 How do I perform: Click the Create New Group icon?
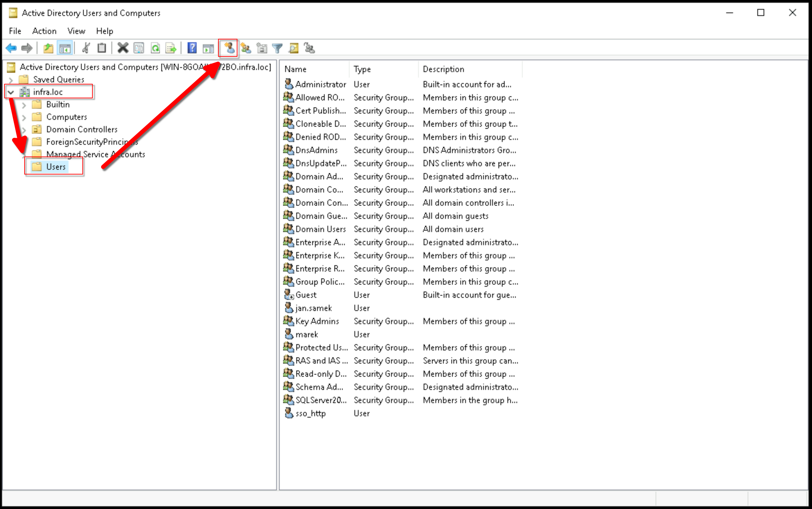pos(245,48)
